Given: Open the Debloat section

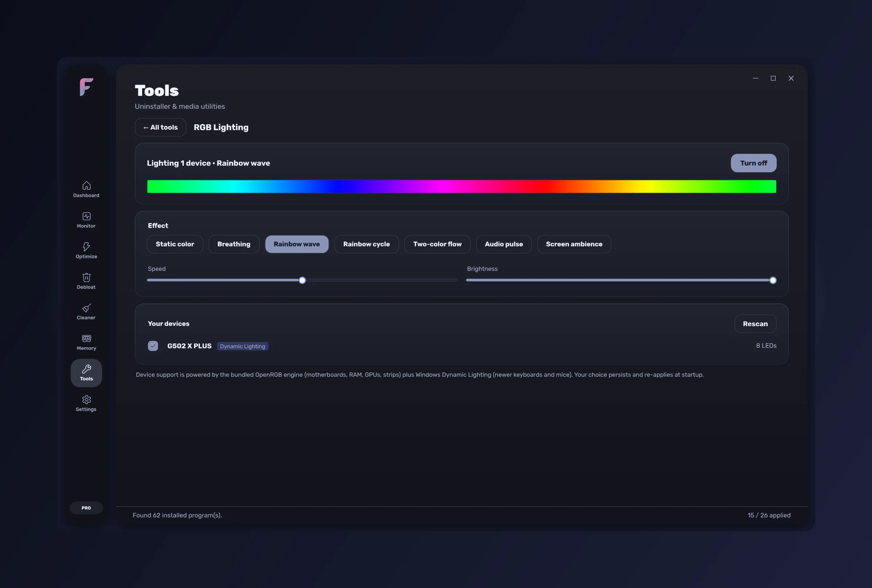Looking at the screenshot, I should (x=86, y=281).
